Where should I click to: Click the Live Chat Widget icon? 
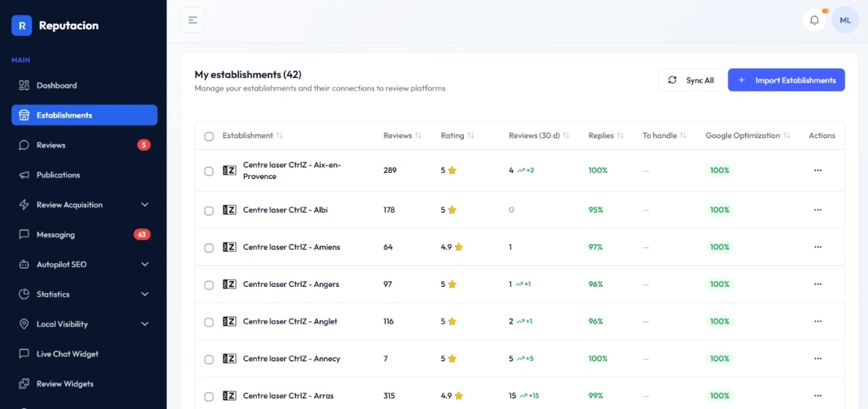point(24,354)
